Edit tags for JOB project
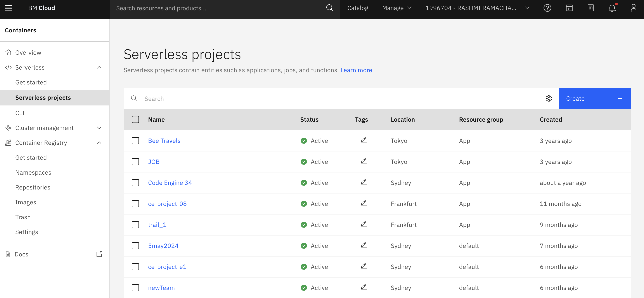 click(364, 161)
